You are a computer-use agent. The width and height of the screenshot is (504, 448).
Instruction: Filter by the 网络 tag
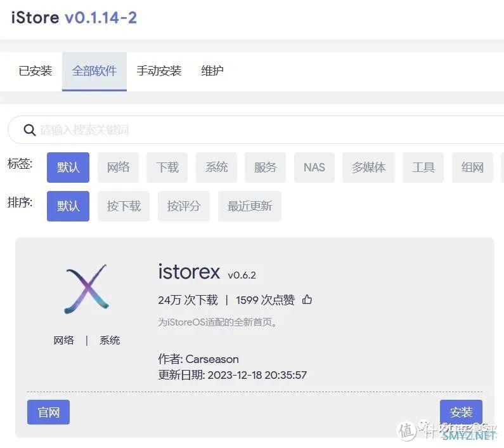119,168
